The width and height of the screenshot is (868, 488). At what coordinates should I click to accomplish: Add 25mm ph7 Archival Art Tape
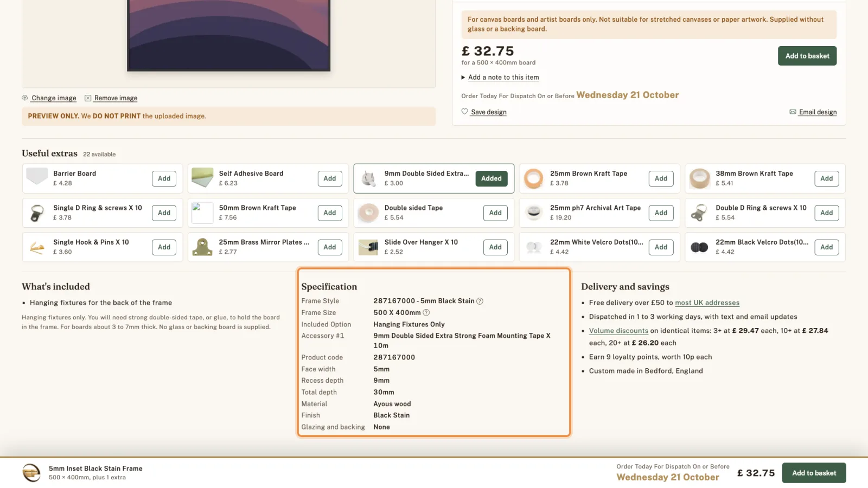pyautogui.click(x=661, y=213)
